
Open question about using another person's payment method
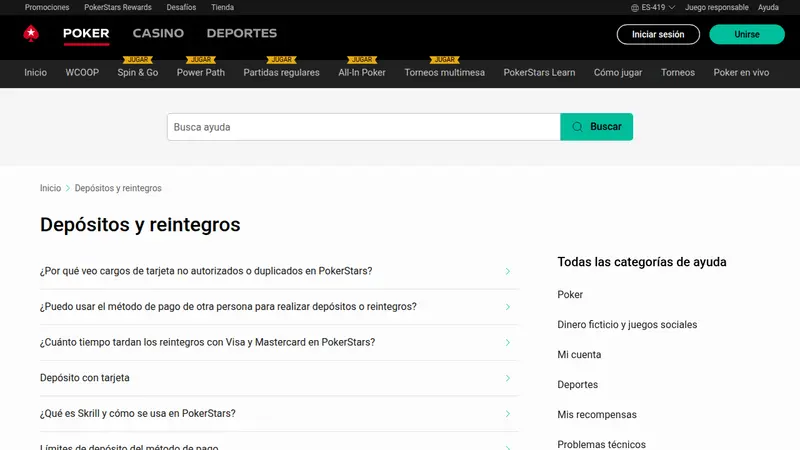(279, 307)
